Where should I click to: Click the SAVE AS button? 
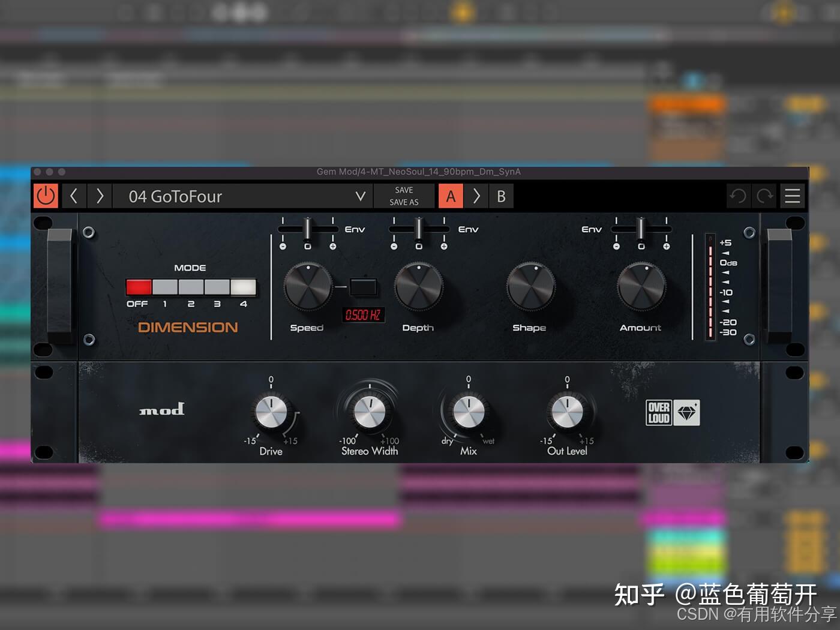(403, 203)
